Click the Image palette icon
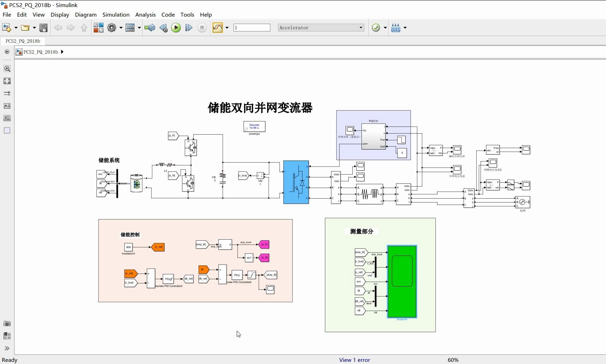 [7, 118]
